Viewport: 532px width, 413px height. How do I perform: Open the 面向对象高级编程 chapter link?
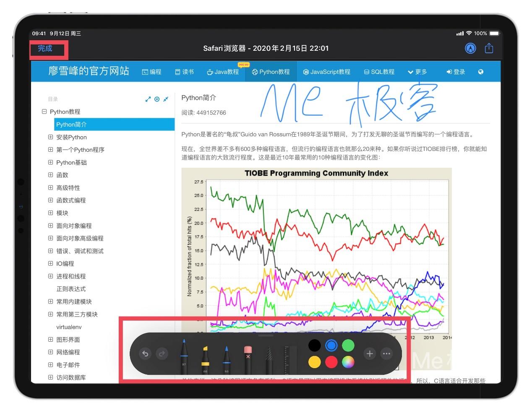point(80,238)
